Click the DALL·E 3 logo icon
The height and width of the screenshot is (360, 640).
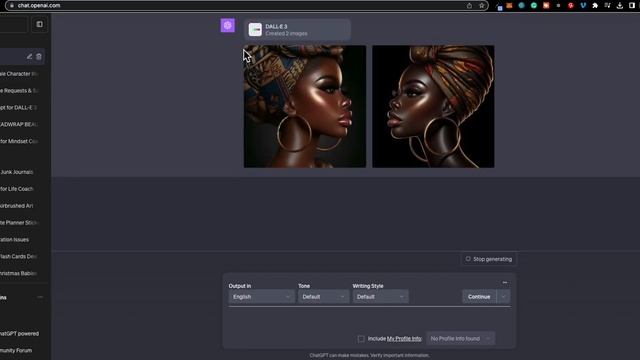[255, 30]
